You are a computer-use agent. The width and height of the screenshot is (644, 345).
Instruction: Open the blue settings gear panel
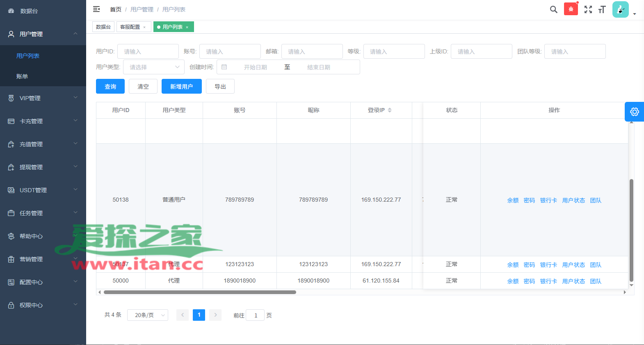(x=634, y=112)
